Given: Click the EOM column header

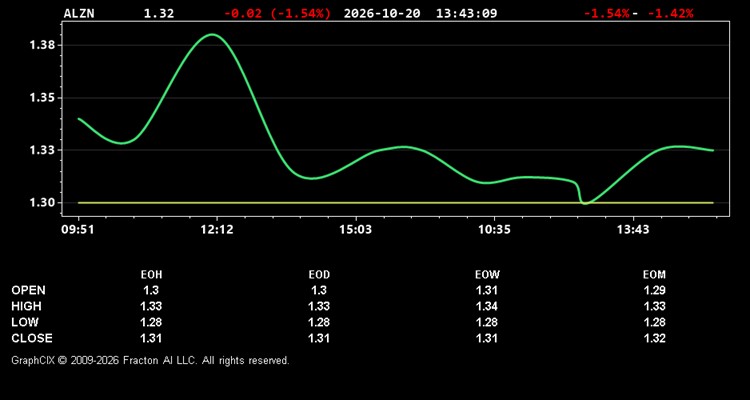Looking at the screenshot, I should coord(654,275).
